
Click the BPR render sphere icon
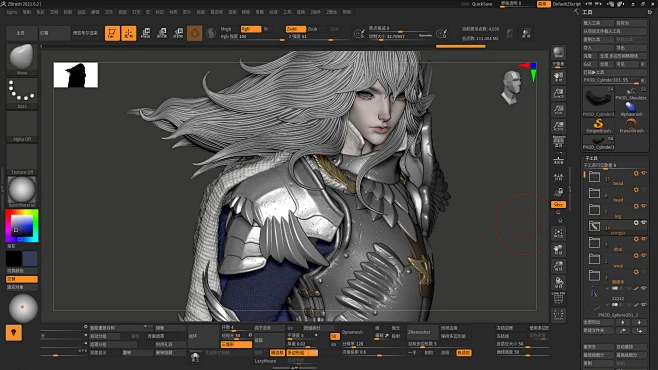tap(559, 52)
